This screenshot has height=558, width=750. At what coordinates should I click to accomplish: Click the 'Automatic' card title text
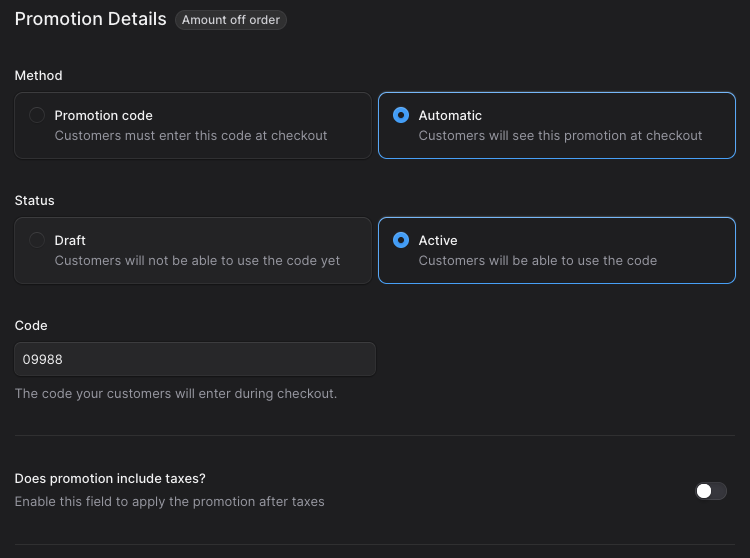450,115
